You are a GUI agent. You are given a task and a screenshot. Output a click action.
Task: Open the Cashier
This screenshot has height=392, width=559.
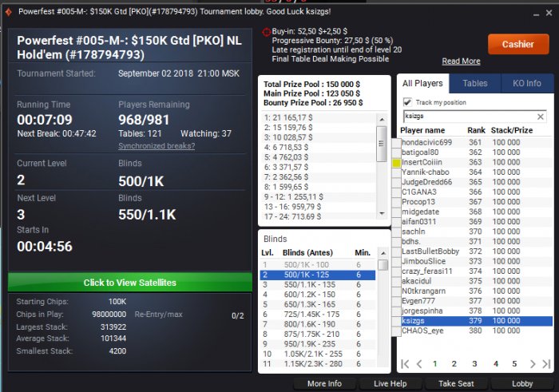pyautogui.click(x=518, y=44)
